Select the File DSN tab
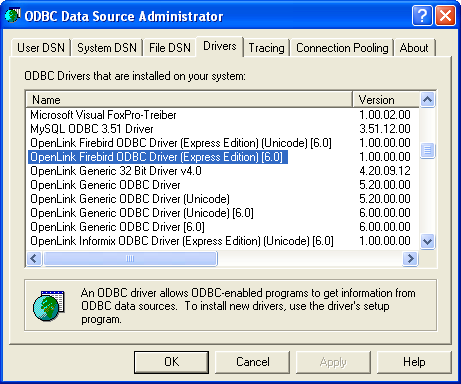461x384 pixels. pyautogui.click(x=170, y=48)
